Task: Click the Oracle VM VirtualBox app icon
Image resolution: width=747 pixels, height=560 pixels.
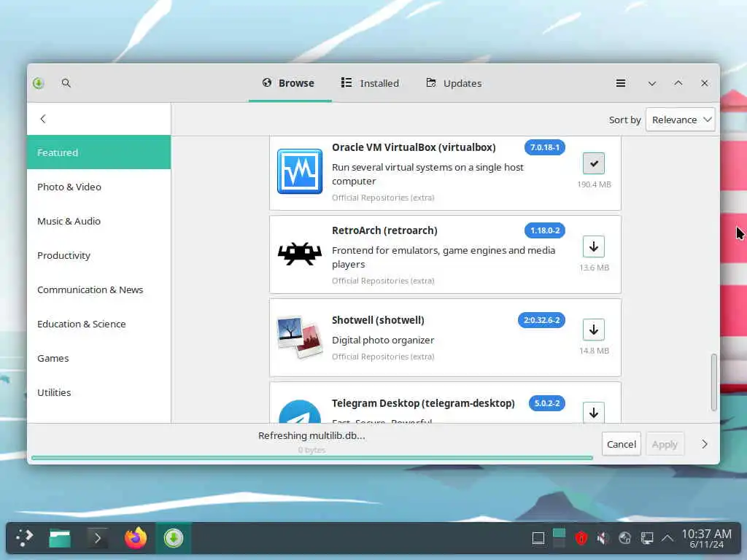Action: (300, 171)
